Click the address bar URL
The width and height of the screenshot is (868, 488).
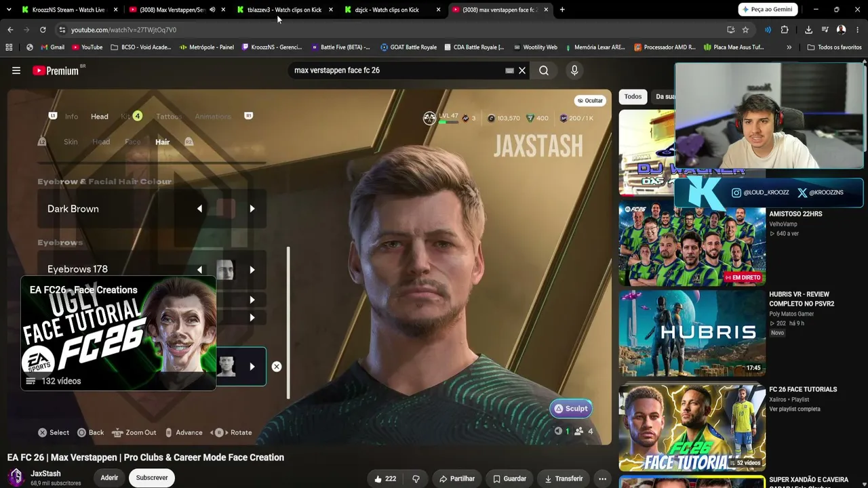click(x=123, y=30)
